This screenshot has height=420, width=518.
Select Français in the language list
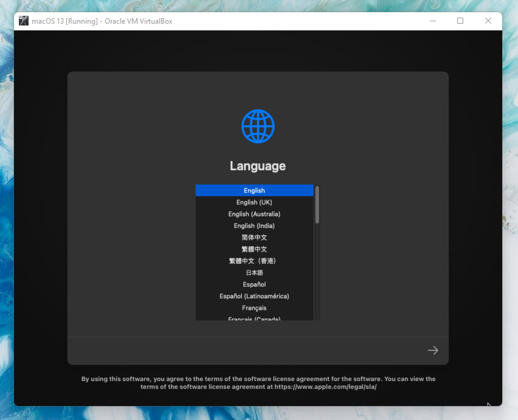[254, 308]
